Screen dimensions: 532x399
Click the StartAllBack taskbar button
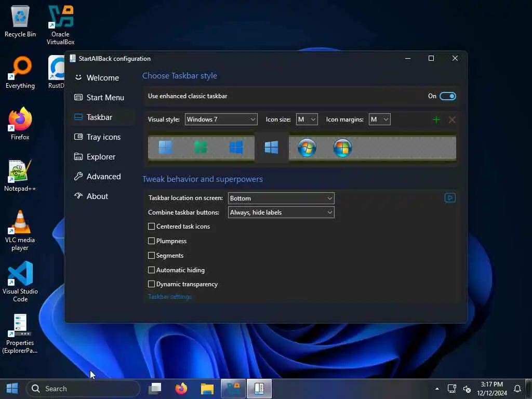[x=259, y=389]
